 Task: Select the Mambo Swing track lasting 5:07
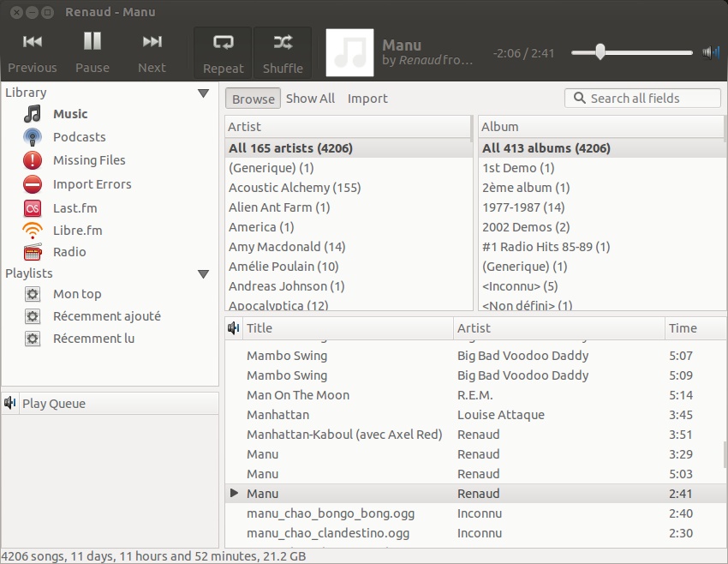click(474, 356)
